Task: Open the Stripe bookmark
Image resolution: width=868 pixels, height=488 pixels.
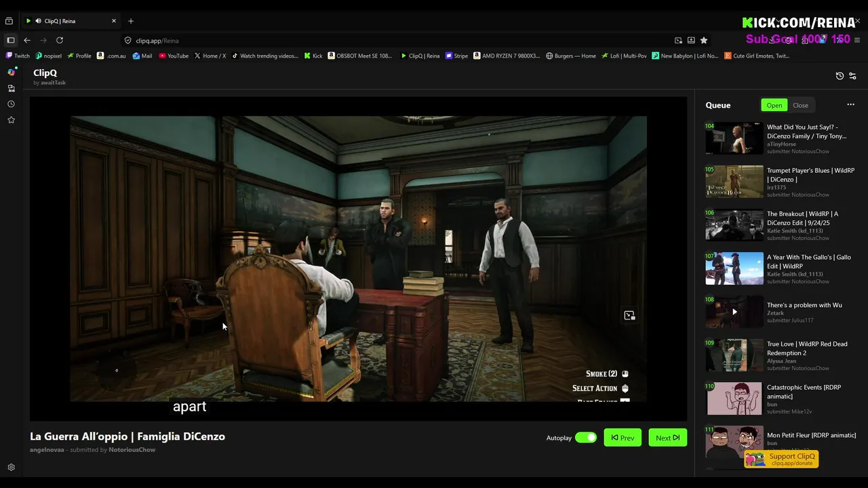Action: pyautogui.click(x=457, y=56)
